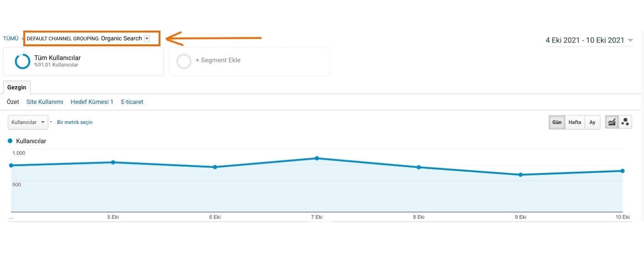Select the Özet sub-tab
The image size is (644, 254).
tap(13, 102)
